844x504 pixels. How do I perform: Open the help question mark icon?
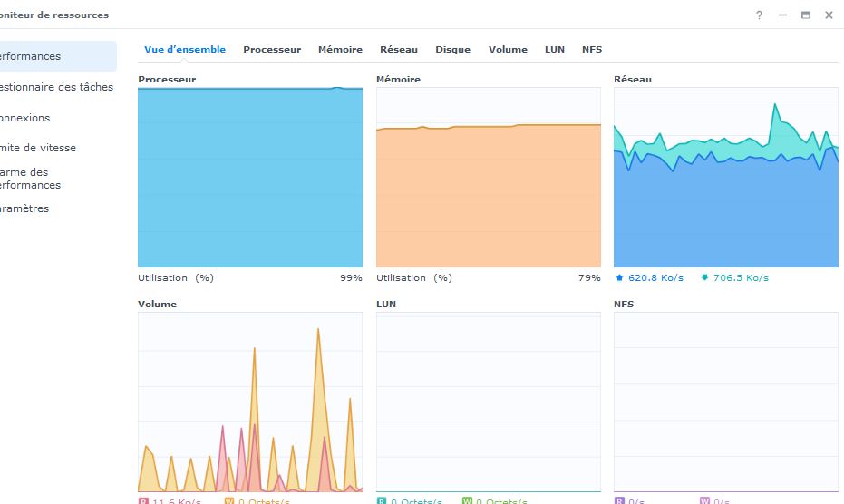coord(759,15)
